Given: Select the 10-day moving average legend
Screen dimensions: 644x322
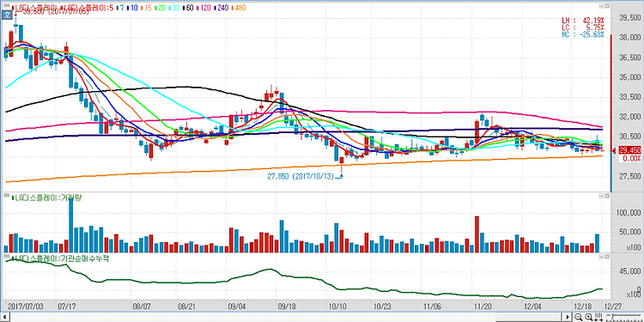Looking at the screenshot, I should (132, 8).
